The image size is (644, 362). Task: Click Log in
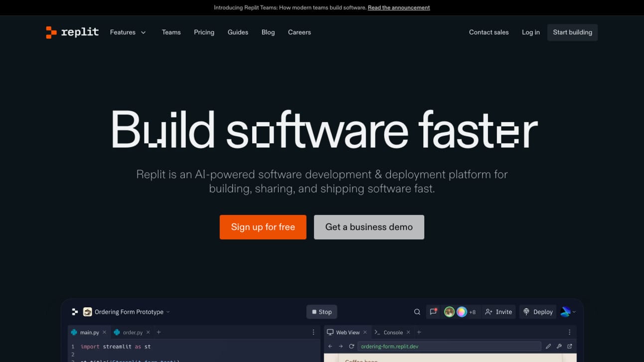click(x=531, y=32)
